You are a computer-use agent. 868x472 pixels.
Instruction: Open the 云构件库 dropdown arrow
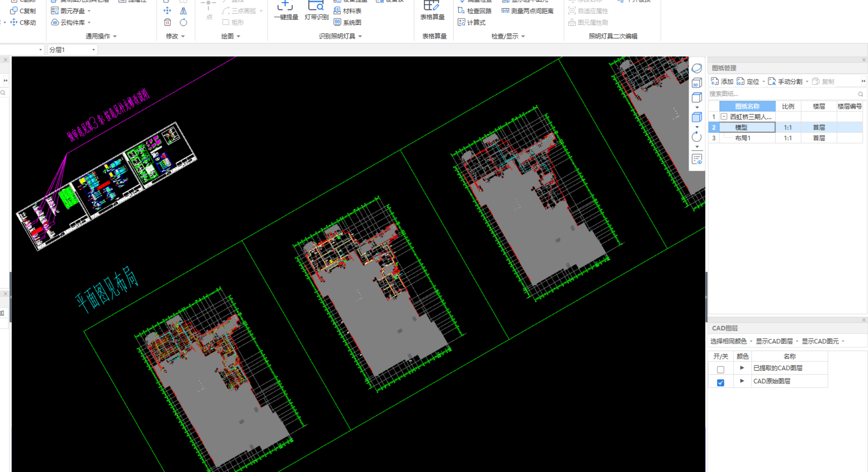[89, 23]
